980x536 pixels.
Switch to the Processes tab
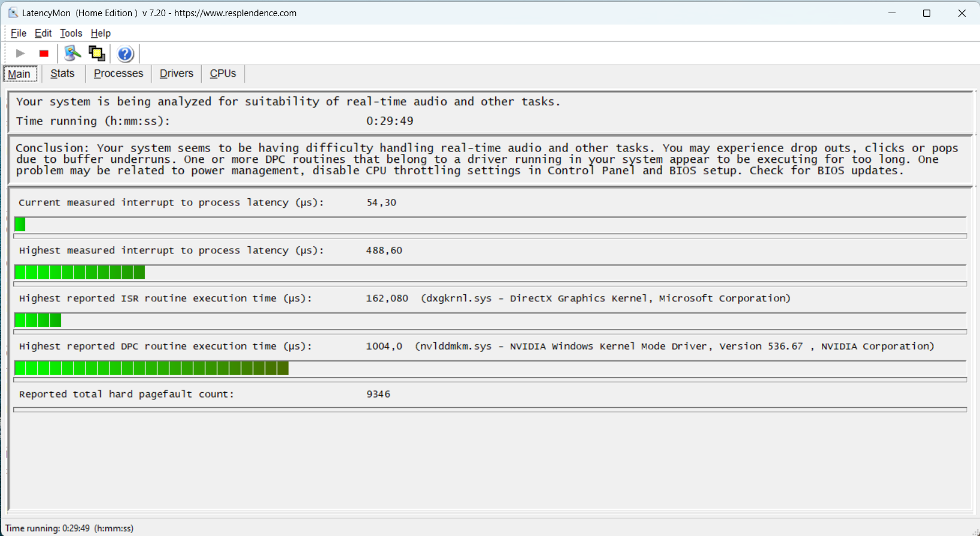coord(119,74)
